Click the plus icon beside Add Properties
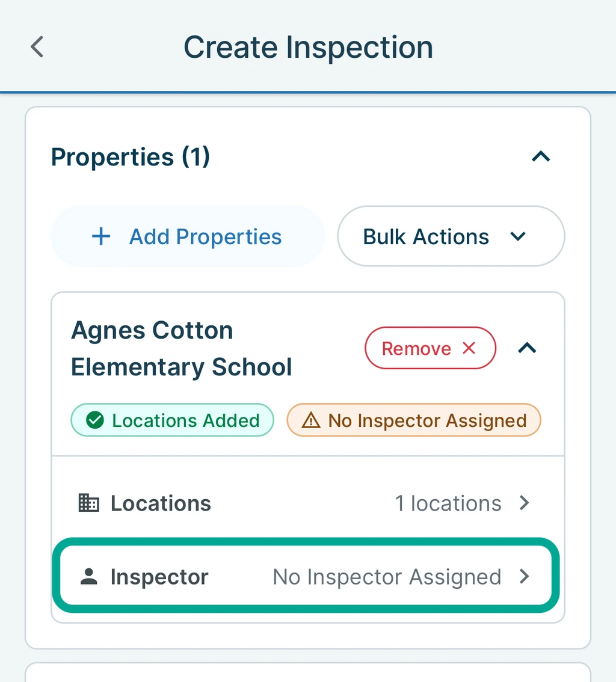Image resolution: width=616 pixels, height=682 pixels. pyautogui.click(x=101, y=236)
